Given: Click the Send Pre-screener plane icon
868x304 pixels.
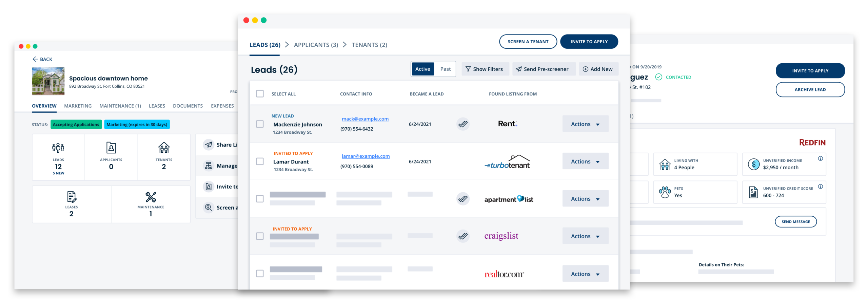Looking at the screenshot, I should [518, 69].
